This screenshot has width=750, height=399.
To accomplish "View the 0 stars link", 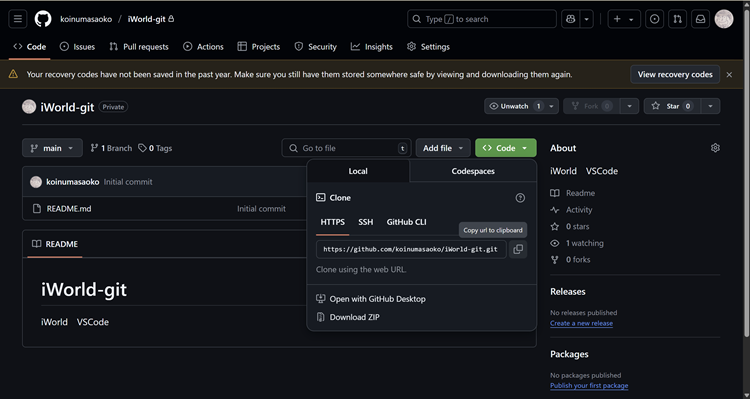I will (x=570, y=226).
